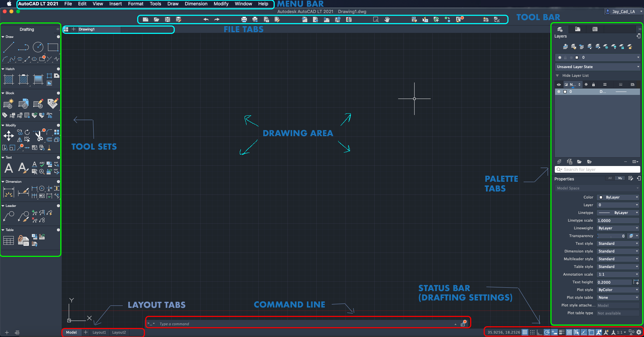Select the Circle draw tool
644x337 pixels.
point(38,47)
